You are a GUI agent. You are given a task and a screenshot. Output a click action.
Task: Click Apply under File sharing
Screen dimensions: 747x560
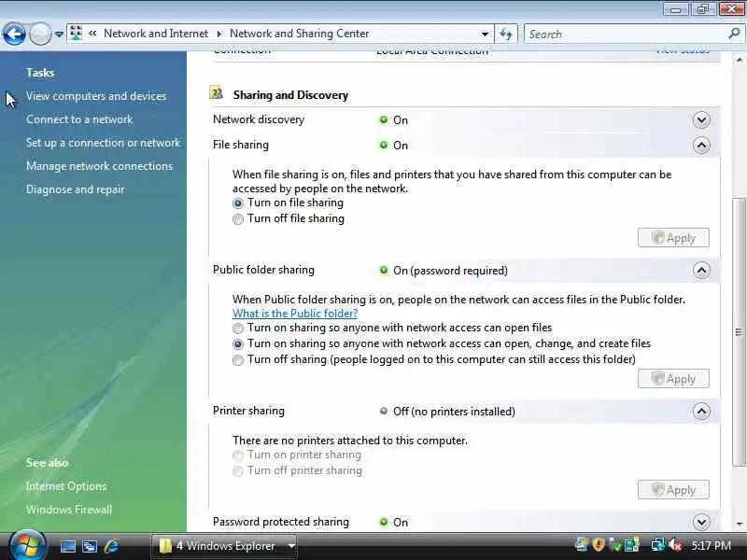click(673, 238)
